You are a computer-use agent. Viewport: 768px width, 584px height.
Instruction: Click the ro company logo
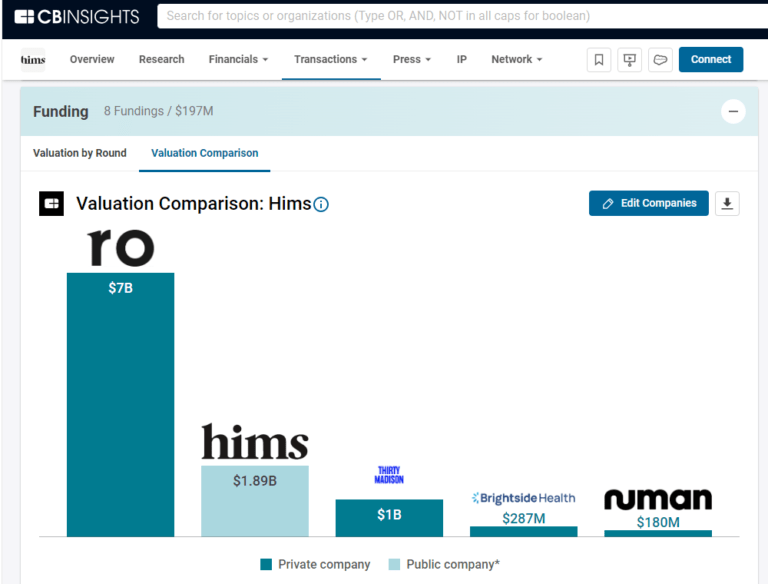[120, 247]
